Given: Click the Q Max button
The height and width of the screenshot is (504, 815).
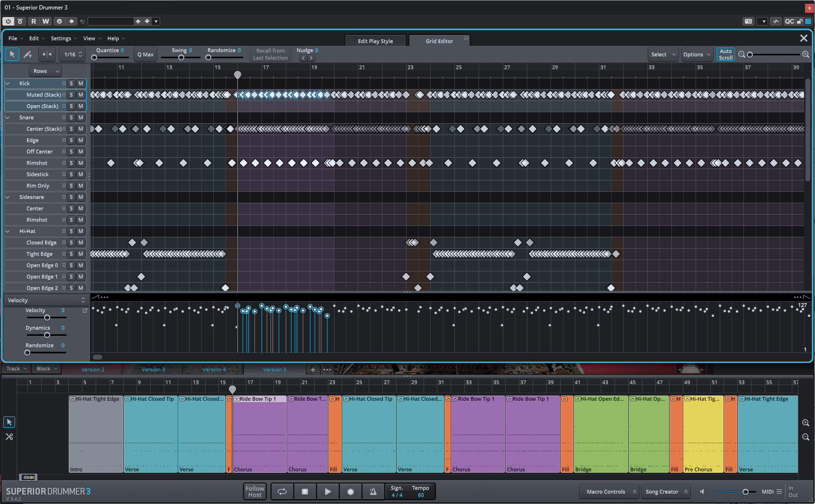Looking at the screenshot, I should [145, 54].
